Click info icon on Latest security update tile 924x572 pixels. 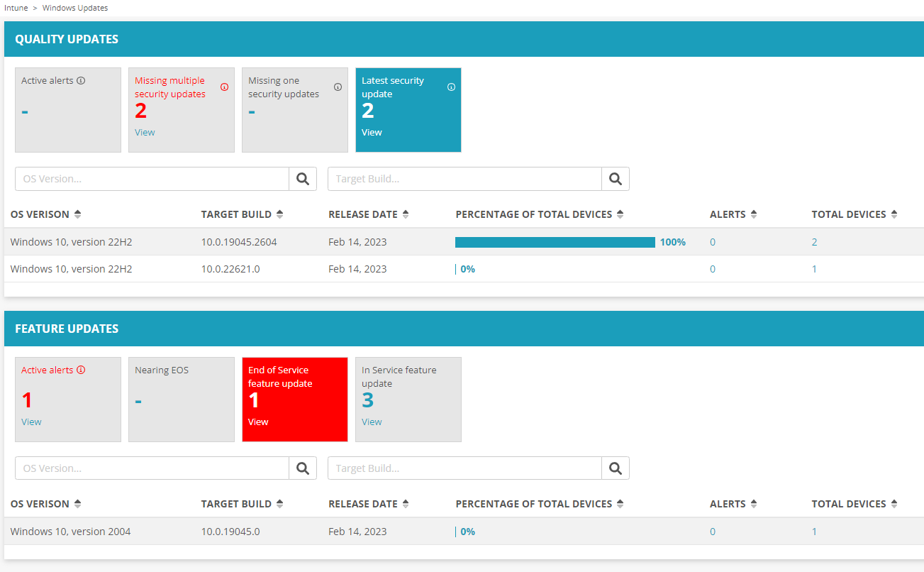click(451, 87)
